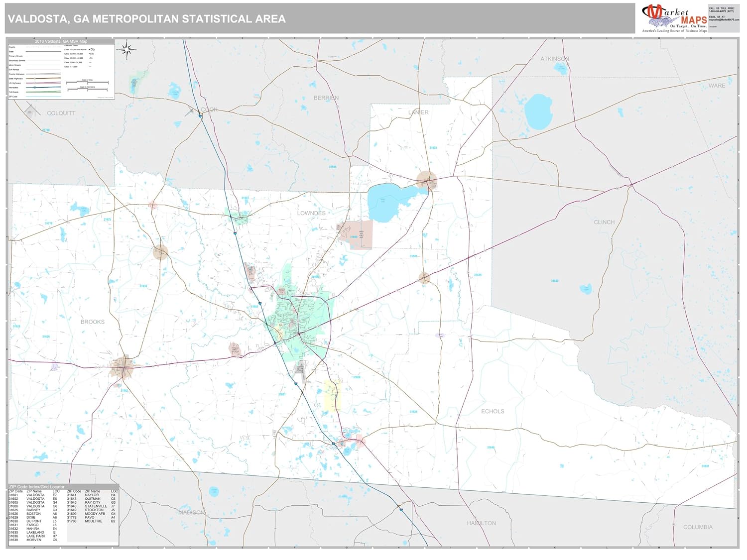Click the BERRIEN county label
This screenshot has width=747, height=560.
[326, 98]
